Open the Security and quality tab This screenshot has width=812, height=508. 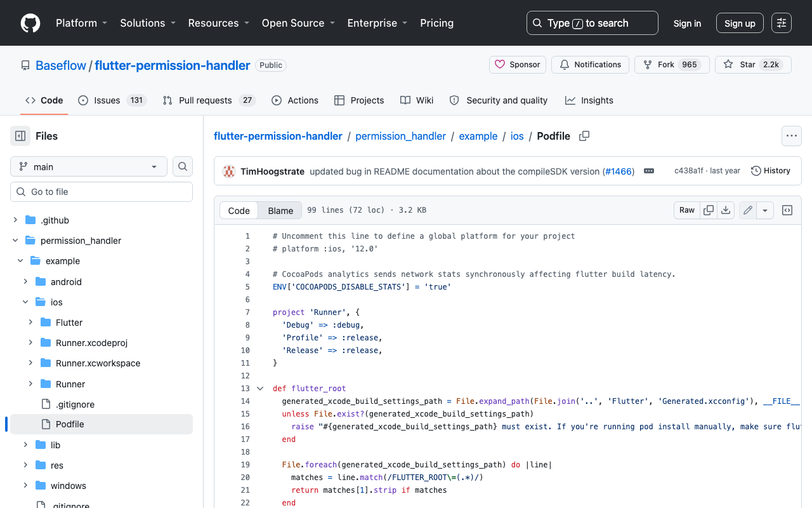click(x=499, y=100)
